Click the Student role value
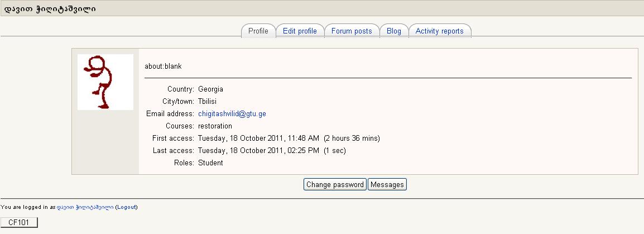Screen dimensions: 644x234 [x=210, y=163]
